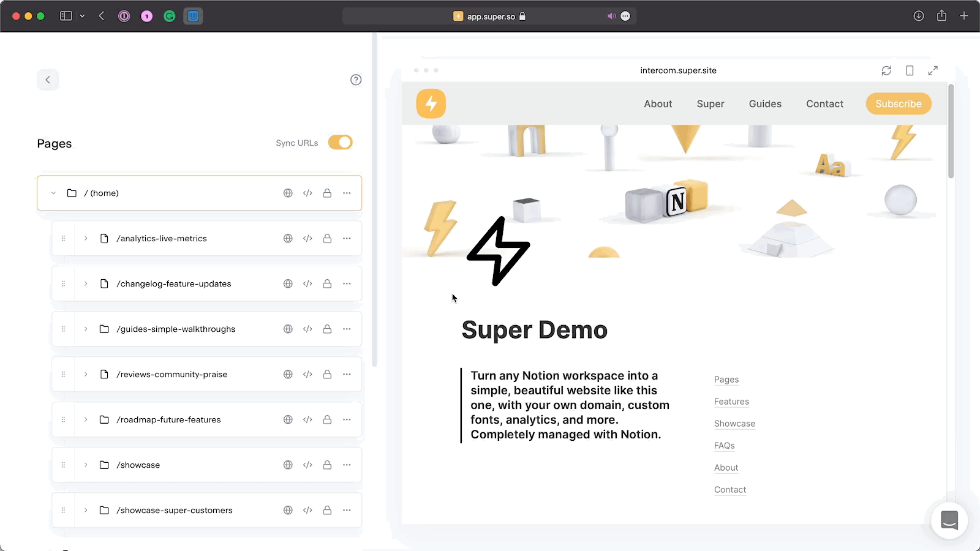The width and height of the screenshot is (980, 551).
Task: Click globe icon for /analytics-live-metrics
Action: [288, 238]
